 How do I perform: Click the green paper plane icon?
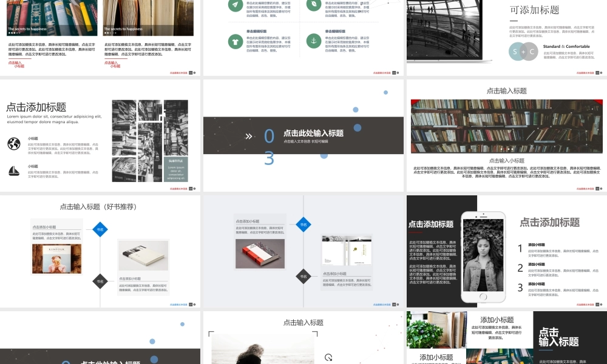pos(235,4)
